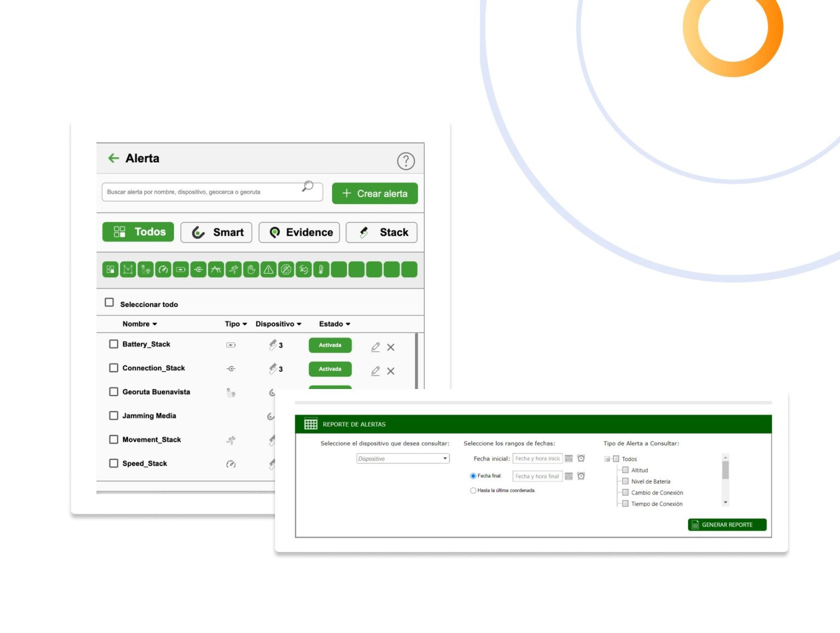Switch to the Evidence tab
The height and width of the screenshot is (633, 840).
[299, 233]
